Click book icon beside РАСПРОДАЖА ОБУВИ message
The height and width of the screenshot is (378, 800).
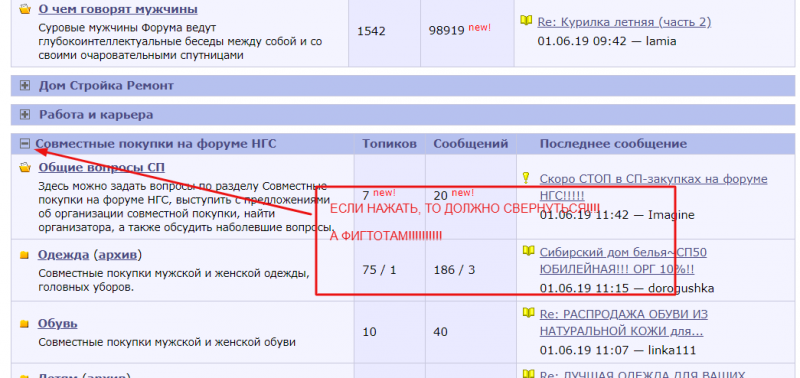[x=529, y=312]
